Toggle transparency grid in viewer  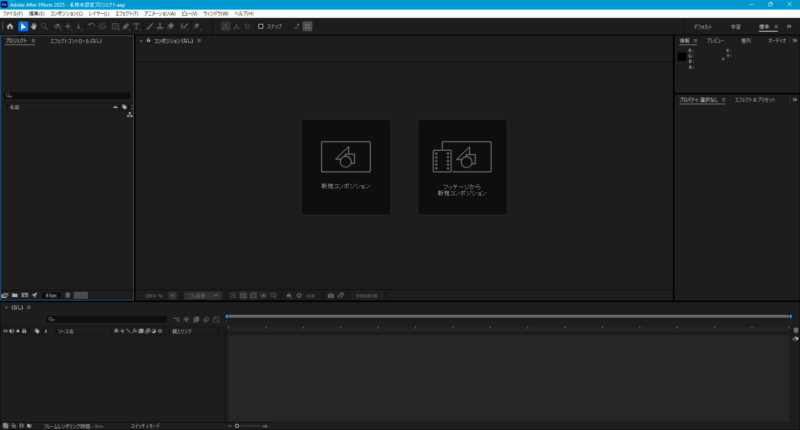(243, 296)
